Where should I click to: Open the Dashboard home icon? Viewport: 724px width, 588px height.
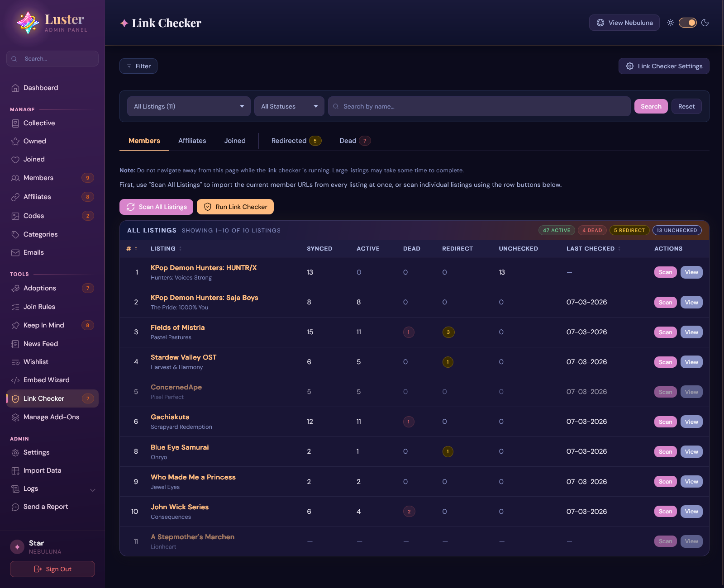pos(15,88)
